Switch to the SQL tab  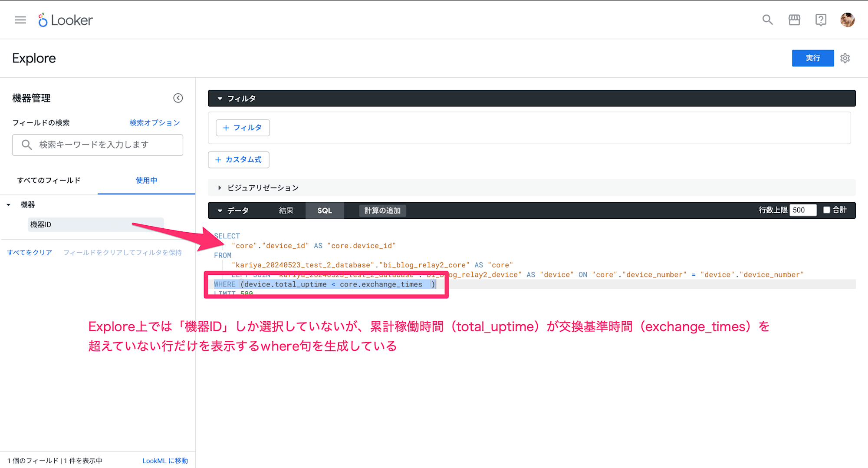coord(325,211)
